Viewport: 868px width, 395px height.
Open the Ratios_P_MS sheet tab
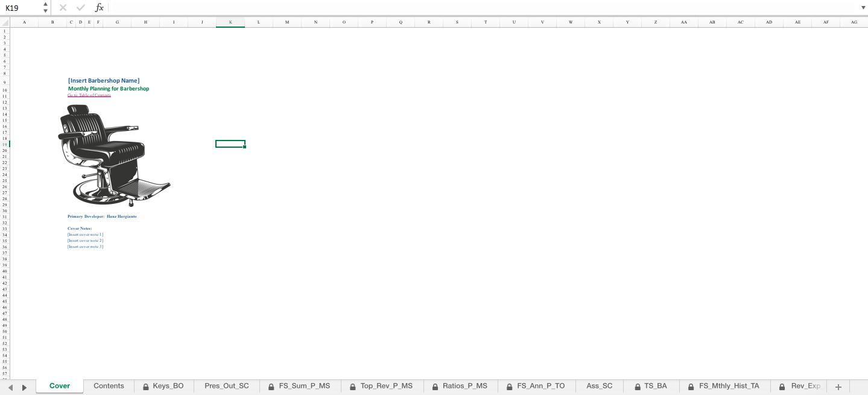coord(460,386)
